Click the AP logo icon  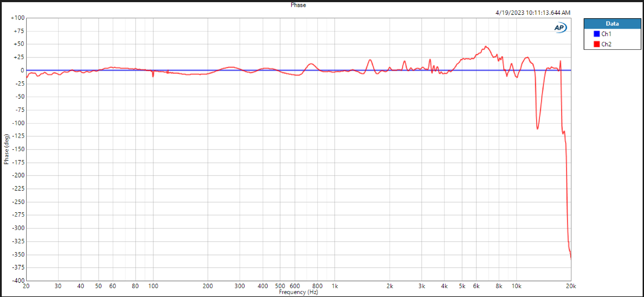pos(560,28)
